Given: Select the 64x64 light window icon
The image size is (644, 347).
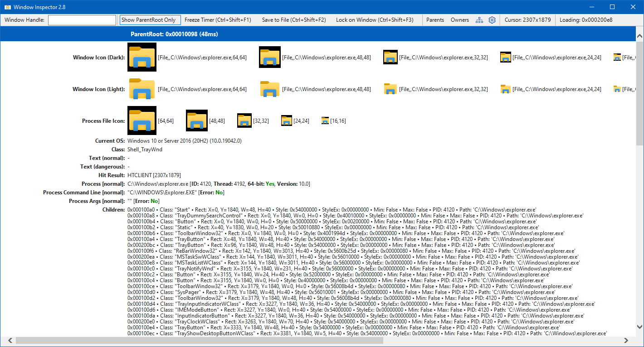Looking at the screenshot, I should (142, 89).
